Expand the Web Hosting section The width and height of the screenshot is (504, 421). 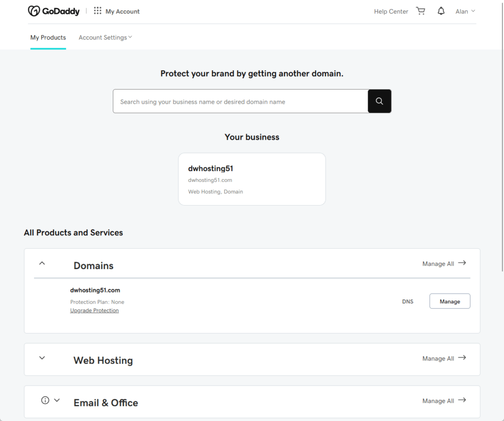(42, 358)
